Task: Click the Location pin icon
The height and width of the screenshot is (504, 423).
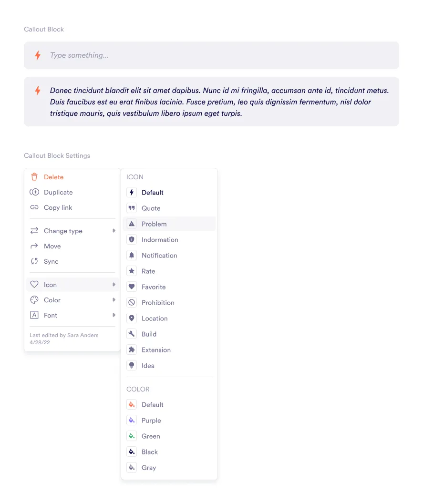Action: pos(132,319)
